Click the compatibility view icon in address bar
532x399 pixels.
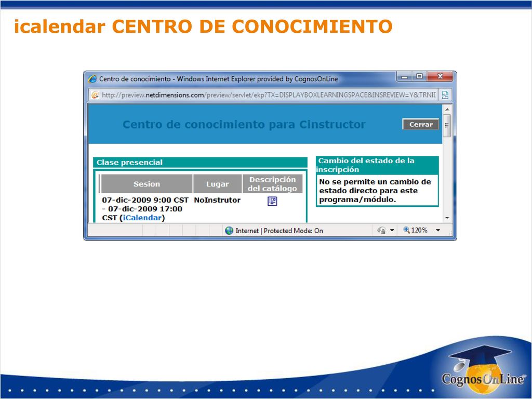click(445, 95)
